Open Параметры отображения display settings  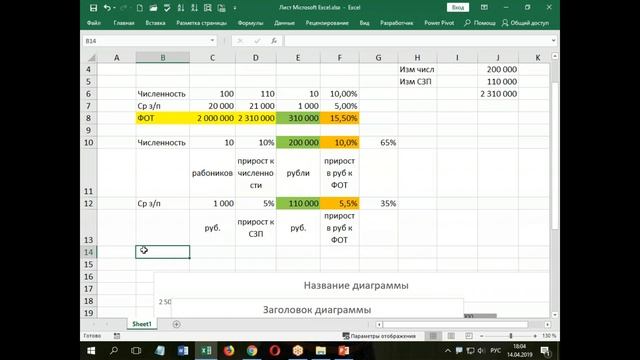click(x=379, y=336)
